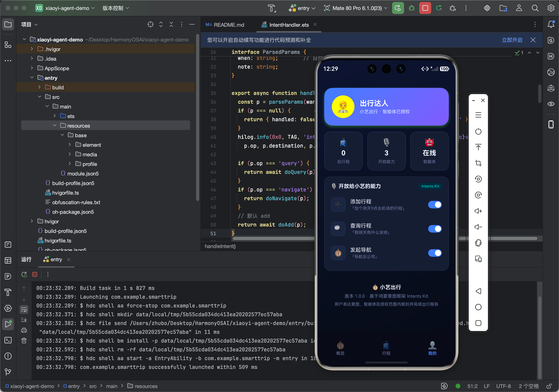Toggle the file read-only lock in status bar
559x392 pixels.
549,386
